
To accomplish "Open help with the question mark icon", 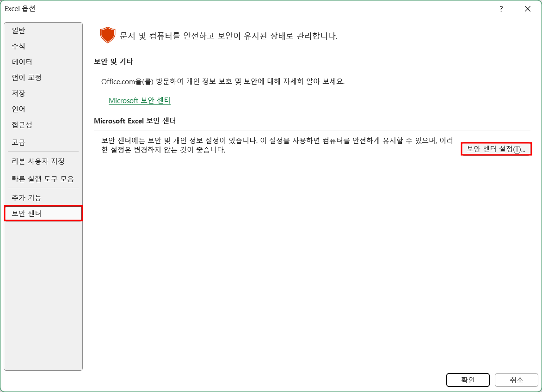I will (x=501, y=9).
